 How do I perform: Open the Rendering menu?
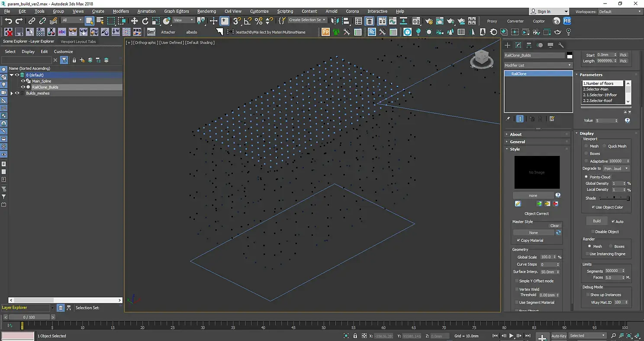click(206, 11)
